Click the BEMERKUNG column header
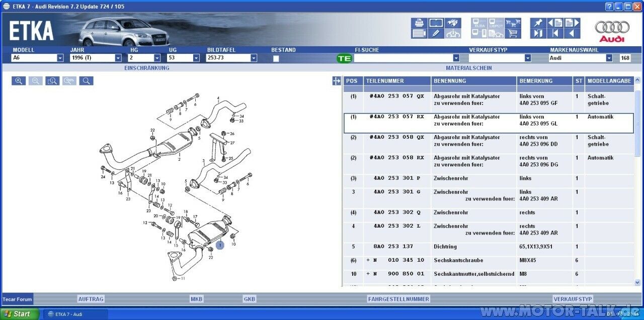Screen dimensions: 644x320 pyautogui.click(x=545, y=81)
